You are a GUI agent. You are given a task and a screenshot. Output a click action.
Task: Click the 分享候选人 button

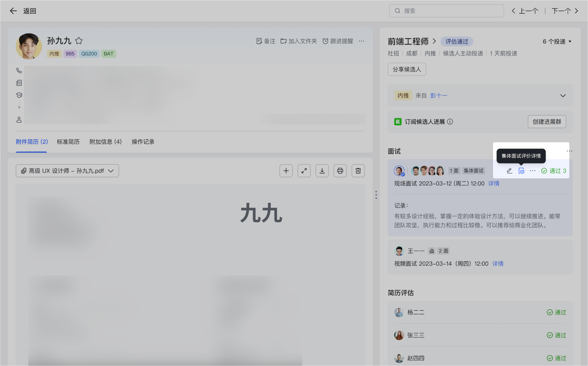[407, 69]
